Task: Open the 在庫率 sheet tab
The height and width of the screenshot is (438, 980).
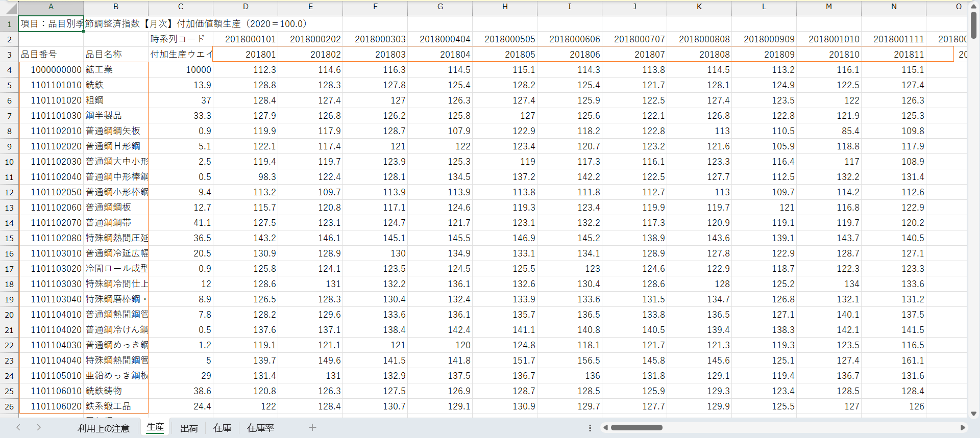Action: (x=260, y=428)
